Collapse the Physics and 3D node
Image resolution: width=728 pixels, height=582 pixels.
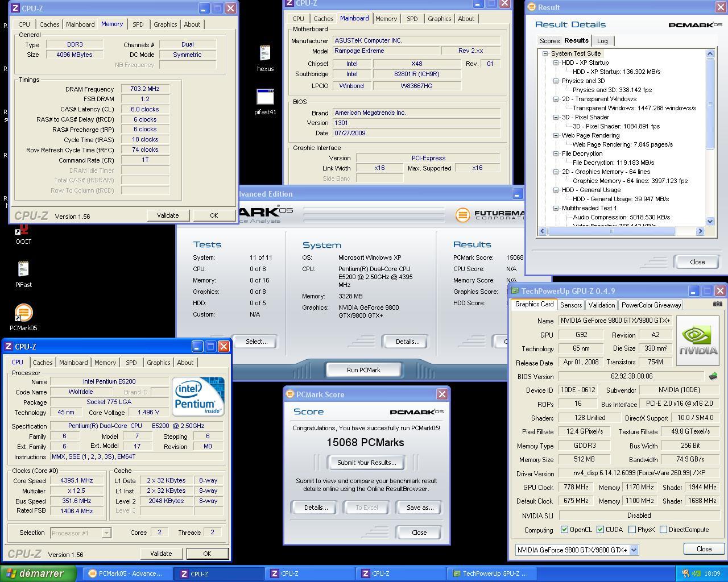point(556,81)
